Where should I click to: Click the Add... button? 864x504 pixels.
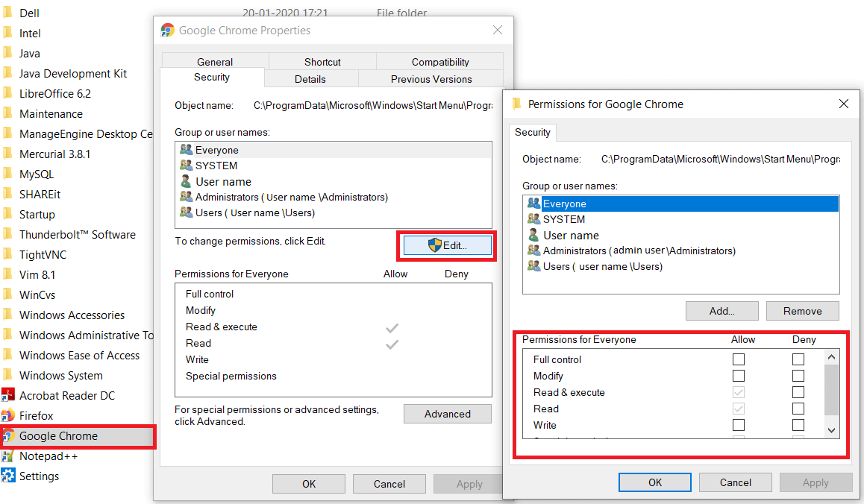coord(721,311)
